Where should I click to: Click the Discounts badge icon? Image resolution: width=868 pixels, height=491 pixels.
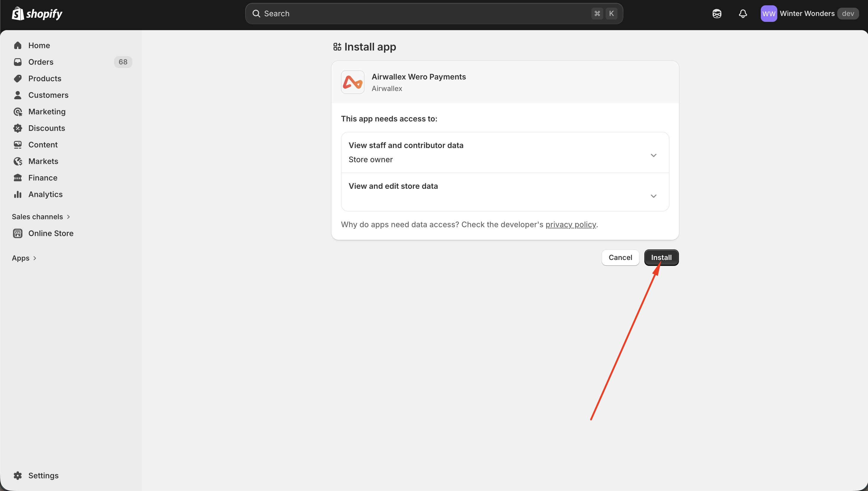pos(18,128)
